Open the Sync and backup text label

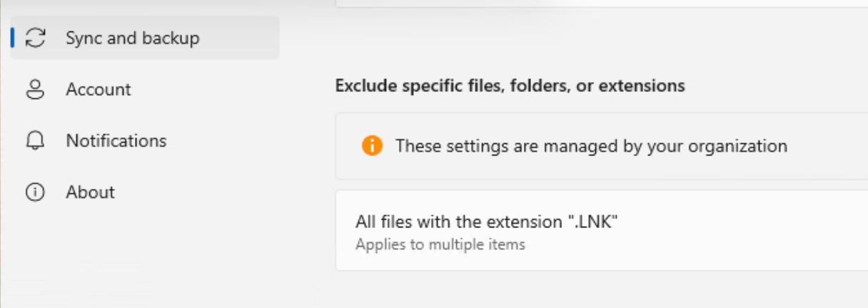coord(132,38)
